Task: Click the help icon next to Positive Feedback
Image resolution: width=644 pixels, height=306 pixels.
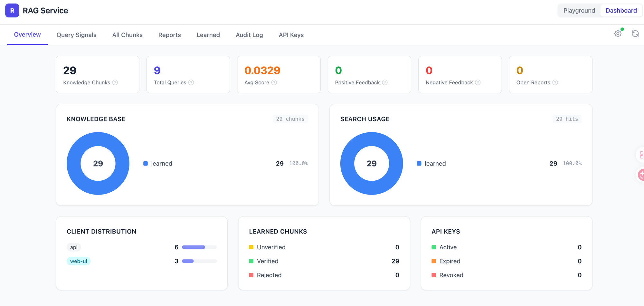Action: coord(384,82)
